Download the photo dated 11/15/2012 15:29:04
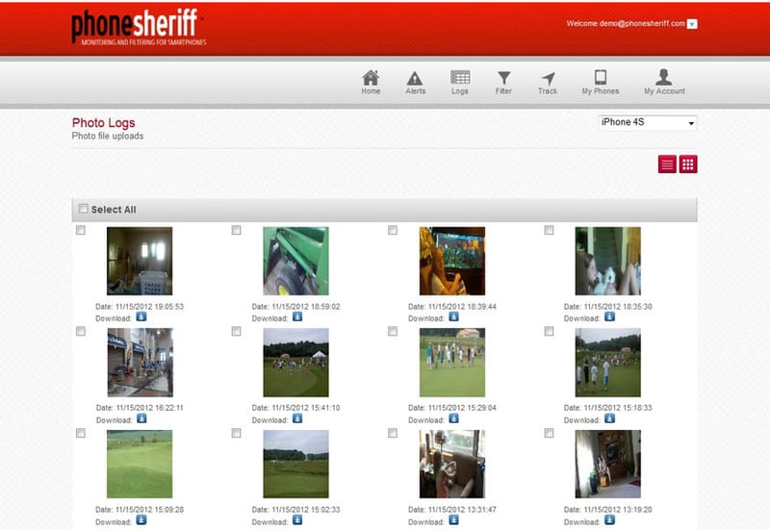This screenshot has width=770, height=532. [453, 418]
